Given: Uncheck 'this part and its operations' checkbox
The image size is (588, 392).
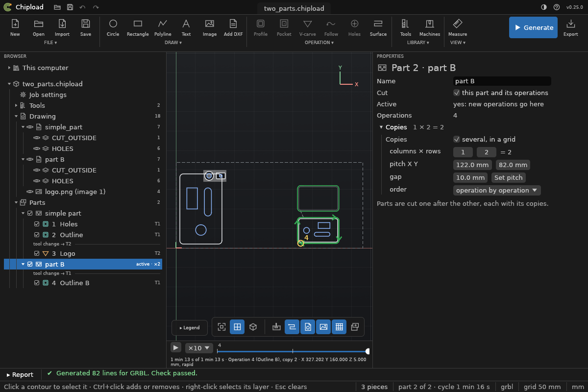Looking at the screenshot, I should [x=457, y=93].
